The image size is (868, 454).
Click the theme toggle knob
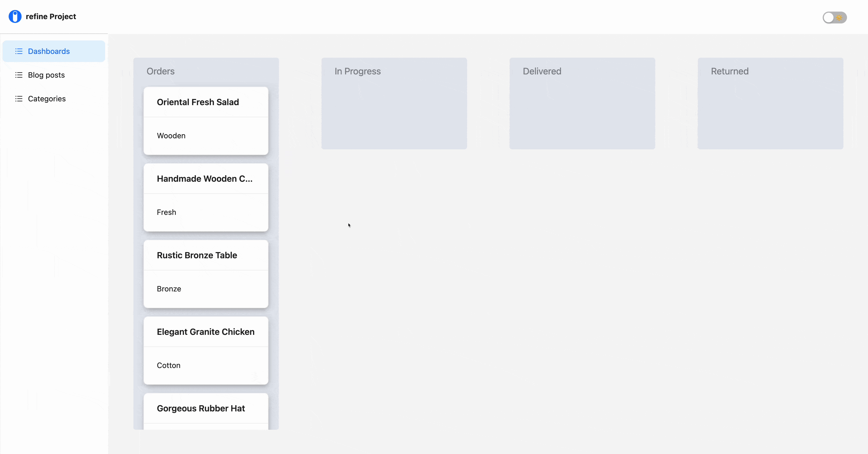(x=829, y=18)
